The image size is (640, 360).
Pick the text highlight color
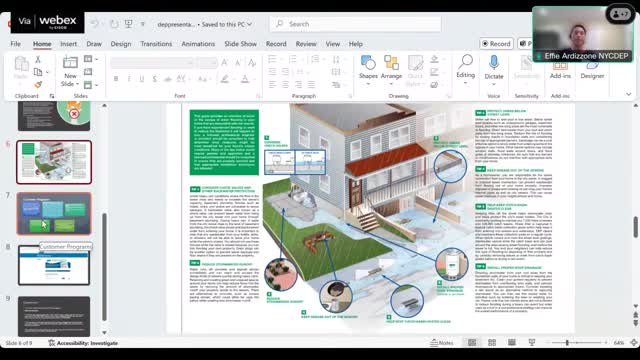(x=224, y=79)
